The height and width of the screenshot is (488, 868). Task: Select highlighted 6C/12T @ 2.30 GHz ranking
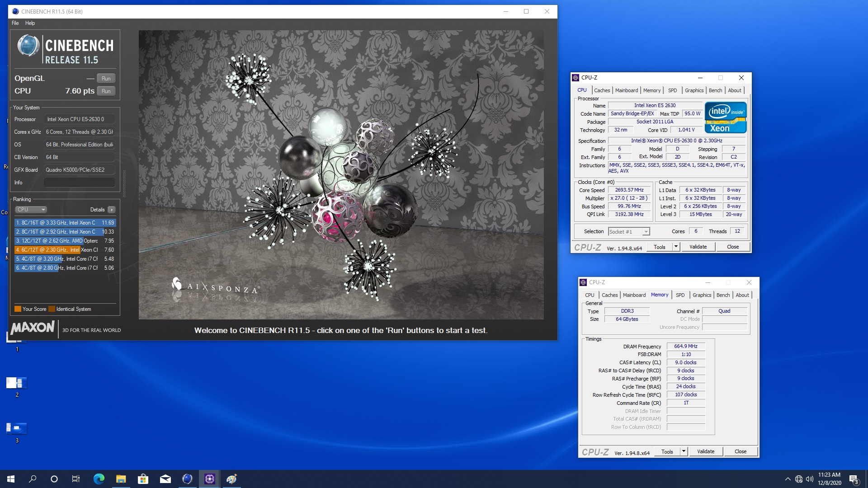65,250
